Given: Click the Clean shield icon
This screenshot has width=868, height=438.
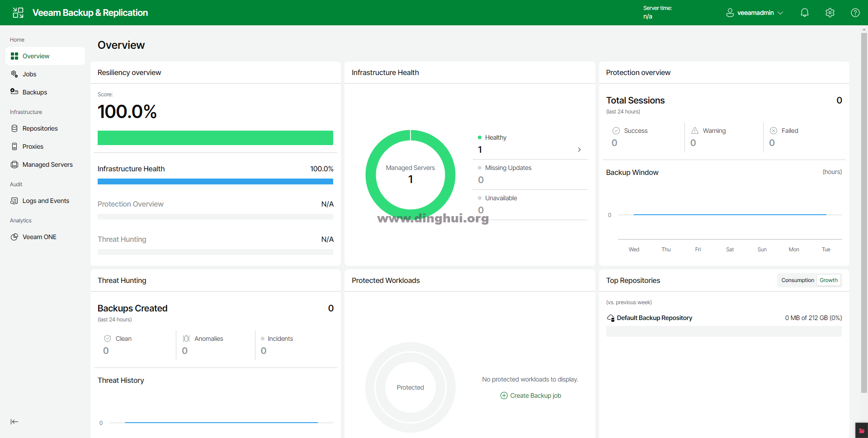Looking at the screenshot, I should click(108, 339).
